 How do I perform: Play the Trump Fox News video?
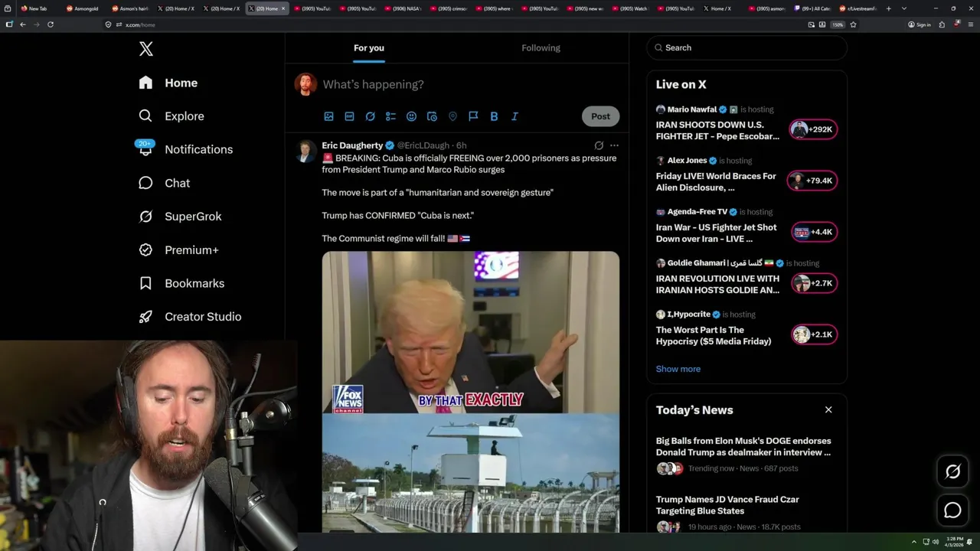(470, 332)
